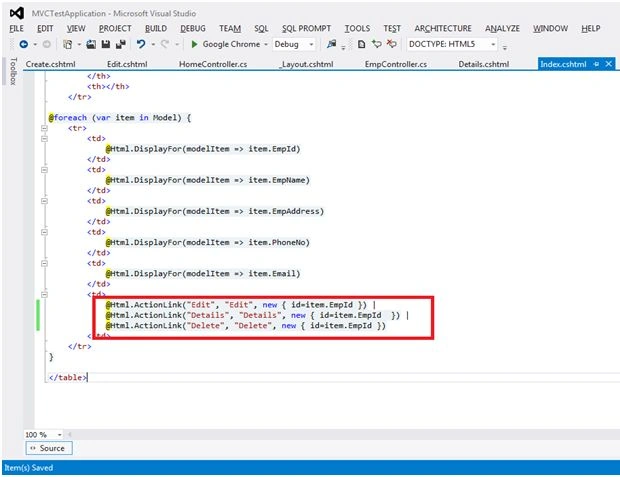
Task: Click the Save All icon
Action: [x=121, y=44]
